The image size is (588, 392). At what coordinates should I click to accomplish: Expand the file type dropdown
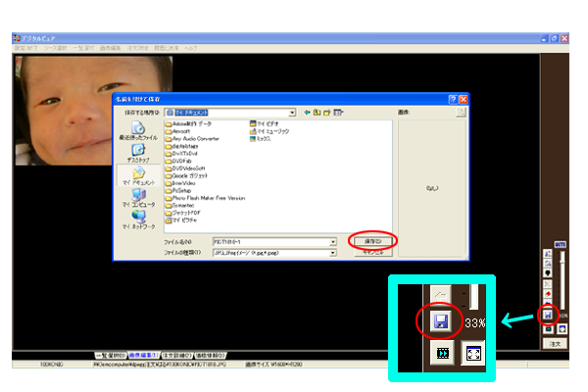coord(333,252)
